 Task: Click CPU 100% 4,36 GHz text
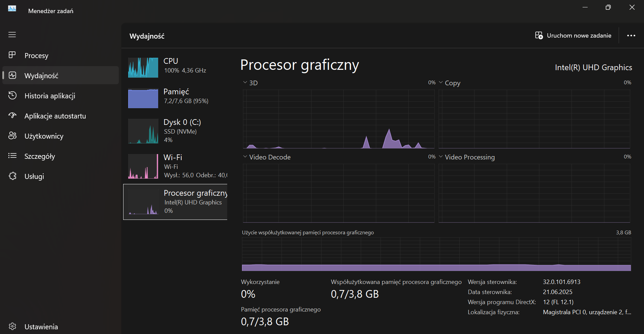(x=185, y=70)
